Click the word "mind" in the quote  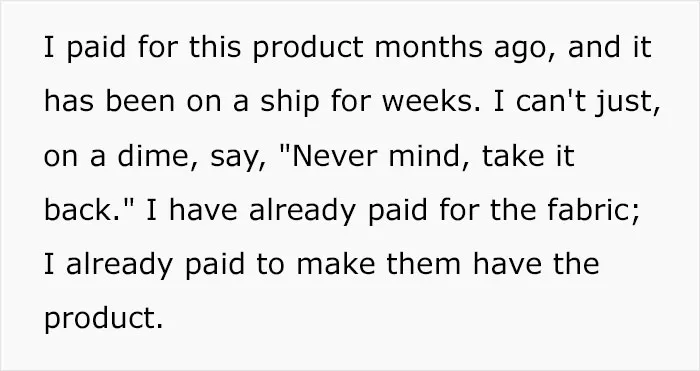pyautogui.click(x=423, y=156)
